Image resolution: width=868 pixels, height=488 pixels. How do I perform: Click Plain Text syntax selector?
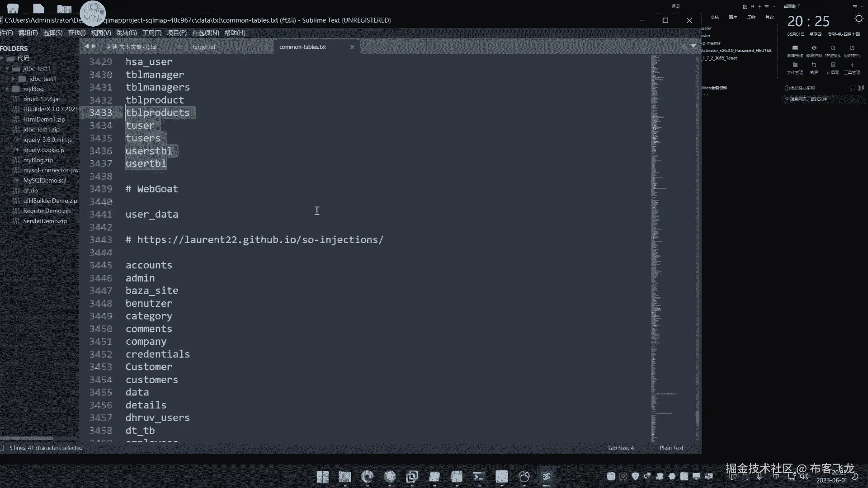[x=671, y=448]
